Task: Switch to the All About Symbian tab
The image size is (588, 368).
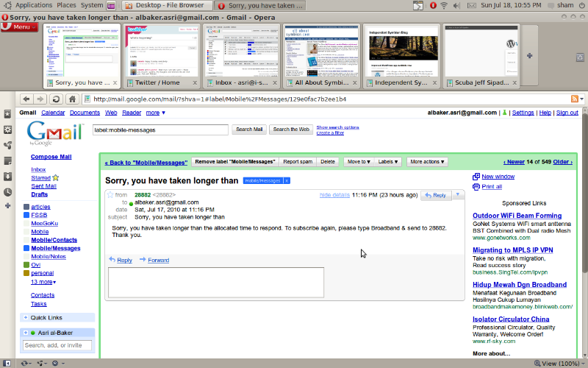Action: tap(321, 57)
